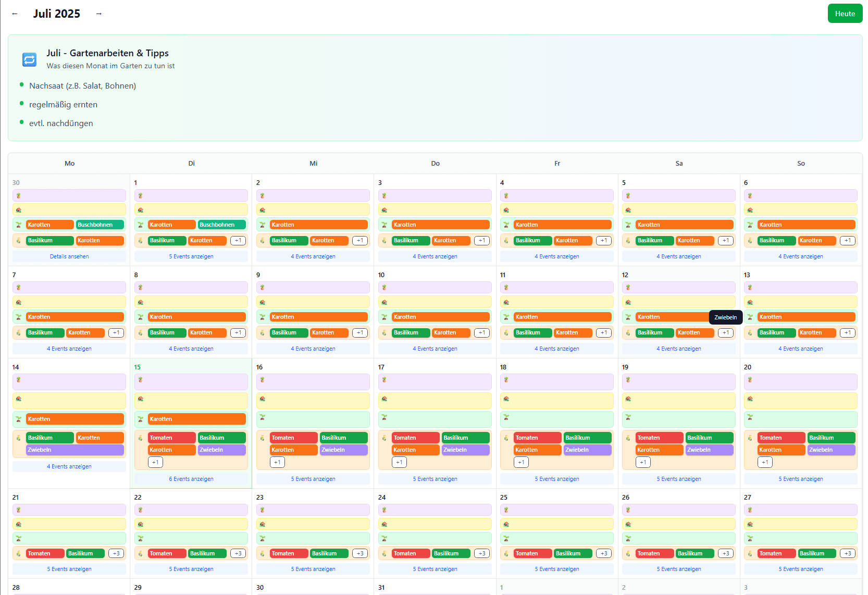
Task: Jump to today with Heute button
Action: tap(845, 14)
